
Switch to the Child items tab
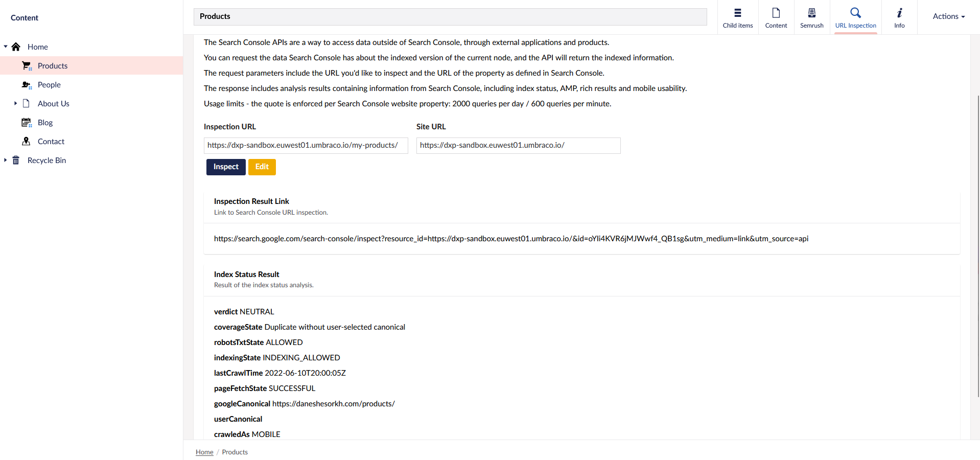(737, 17)
